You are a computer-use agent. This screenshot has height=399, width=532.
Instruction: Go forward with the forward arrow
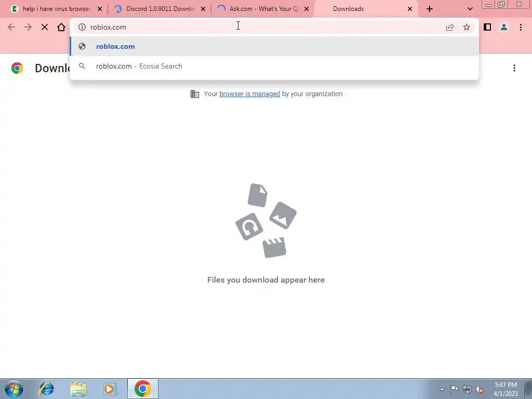[28, 27]
